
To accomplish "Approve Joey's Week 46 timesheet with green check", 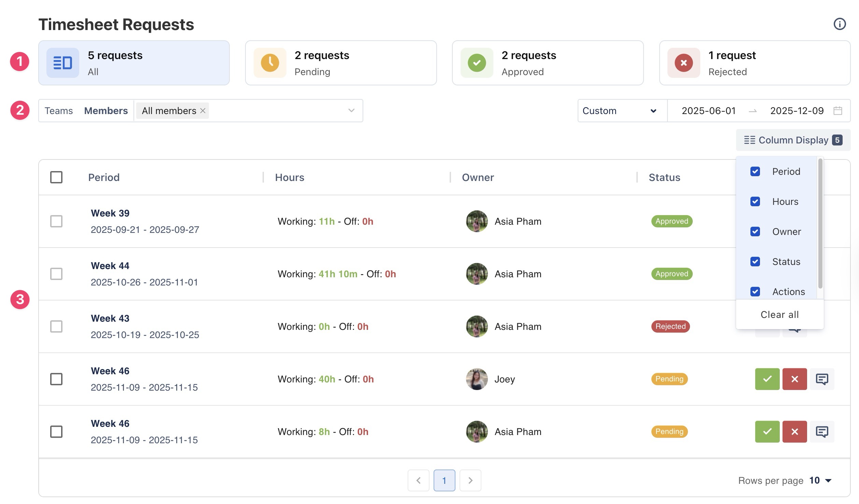I will [767, 379].
